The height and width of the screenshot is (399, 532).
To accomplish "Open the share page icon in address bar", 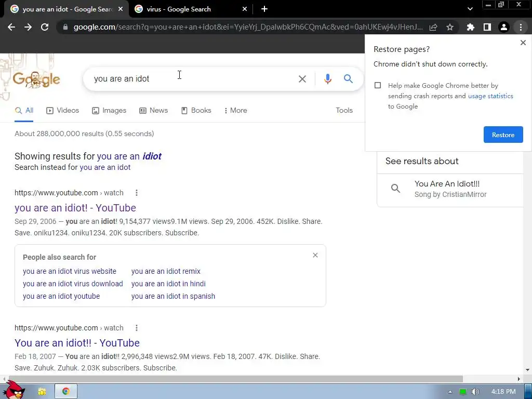I will [433, 27].
